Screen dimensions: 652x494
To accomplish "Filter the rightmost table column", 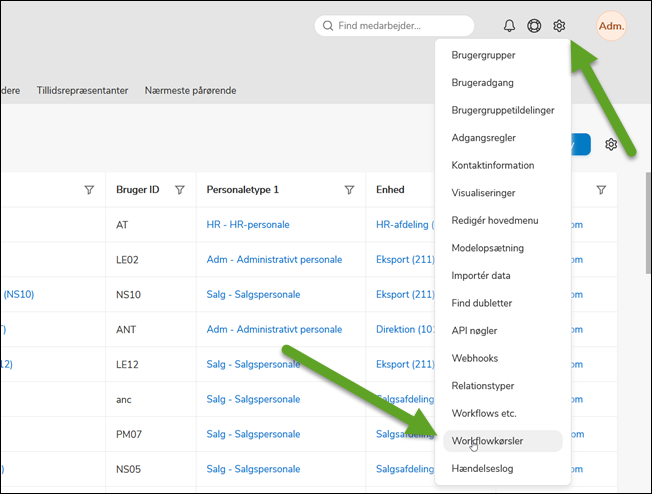I will tap(601, 190).
